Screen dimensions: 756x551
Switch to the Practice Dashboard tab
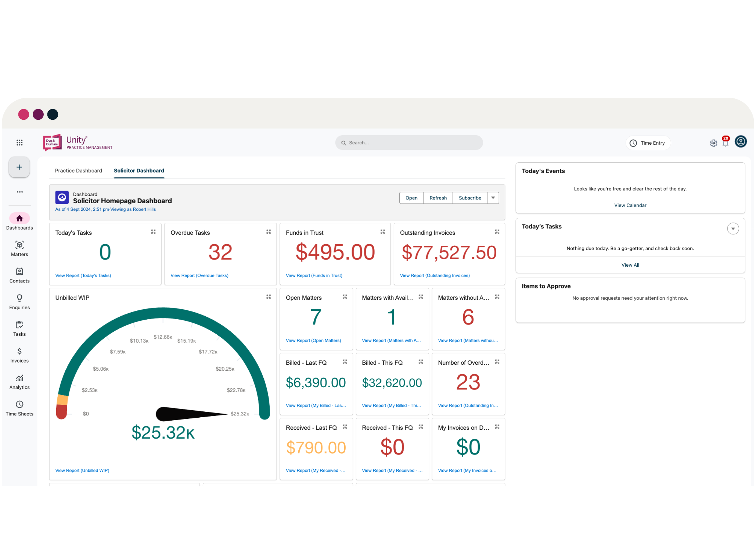tap(78, 170)
